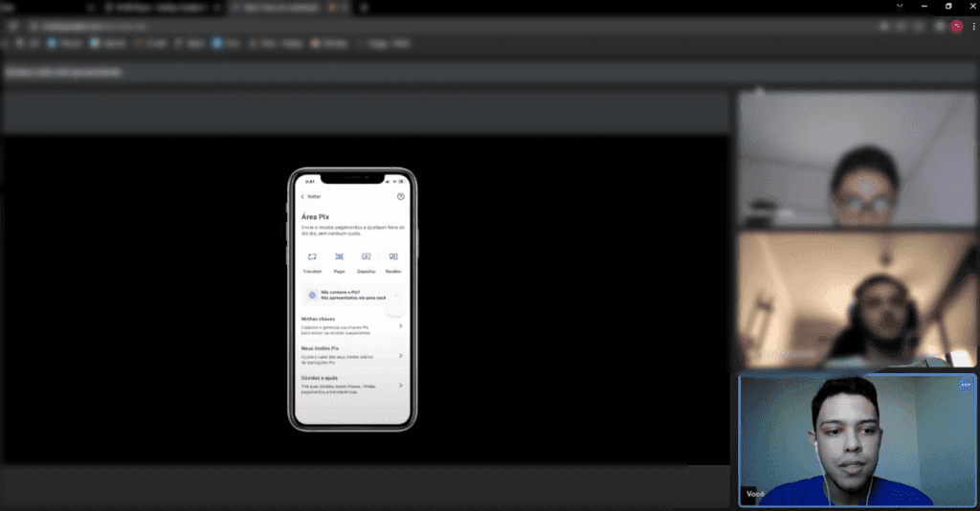980x511 pixels.
Task: Open the help question-mark icon on the phone
Action: (x=401, y=196)
